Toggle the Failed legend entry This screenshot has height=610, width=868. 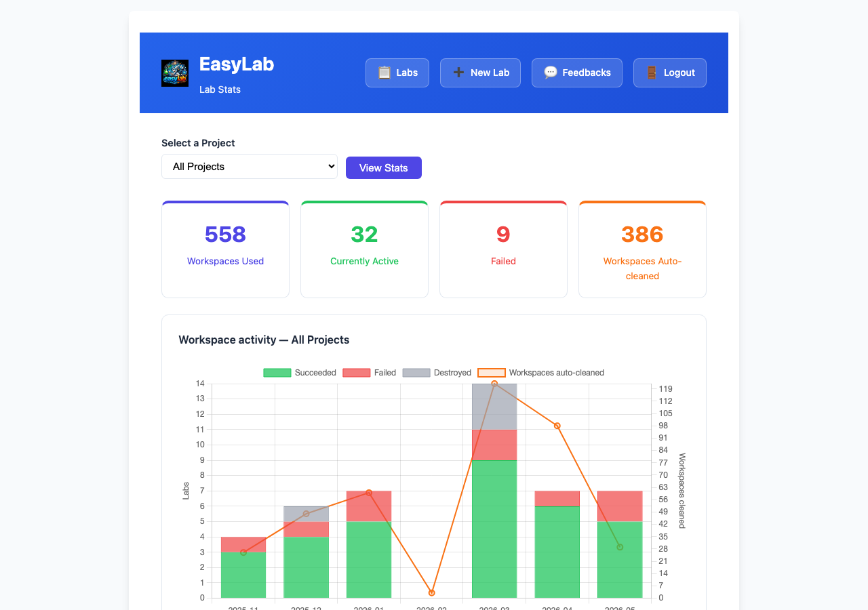370,373
